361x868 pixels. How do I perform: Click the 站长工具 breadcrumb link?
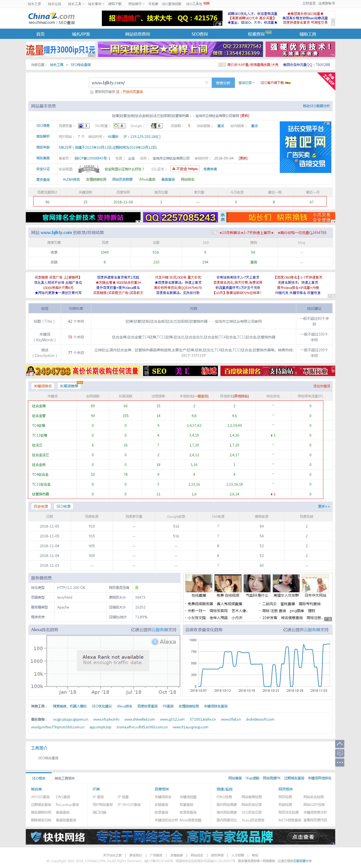point(57,65)
